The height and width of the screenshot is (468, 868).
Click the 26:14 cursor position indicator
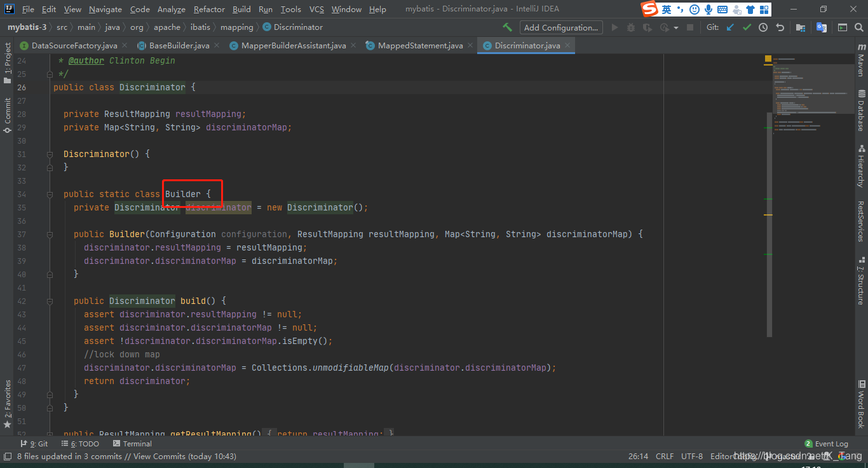tap(638, 456)
